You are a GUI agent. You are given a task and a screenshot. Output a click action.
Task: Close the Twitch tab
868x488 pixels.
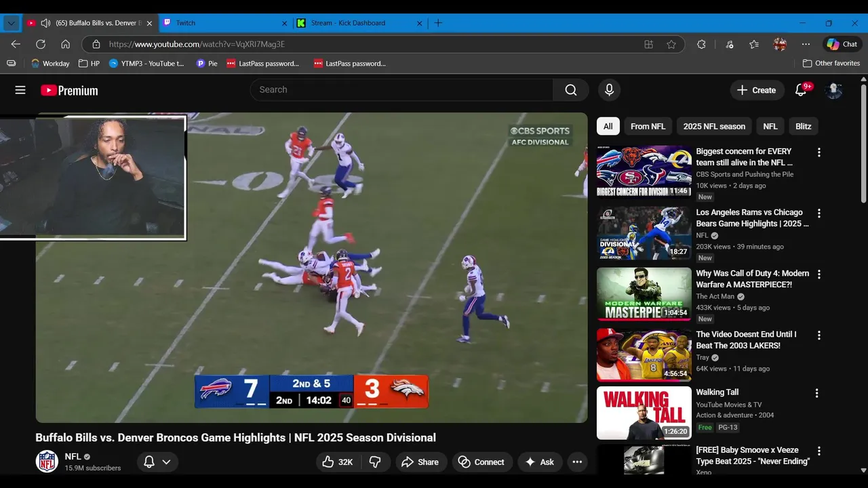coord(285,23)
